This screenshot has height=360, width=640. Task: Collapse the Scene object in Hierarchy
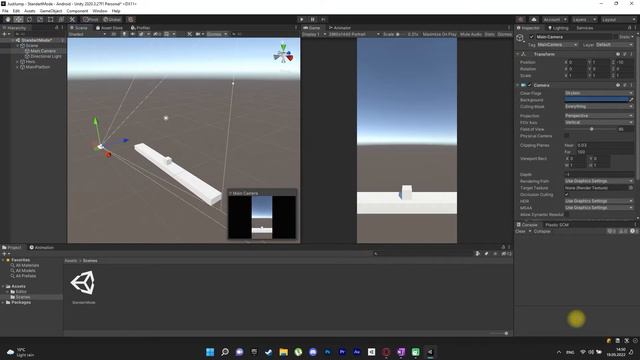(x=18, y=46)
